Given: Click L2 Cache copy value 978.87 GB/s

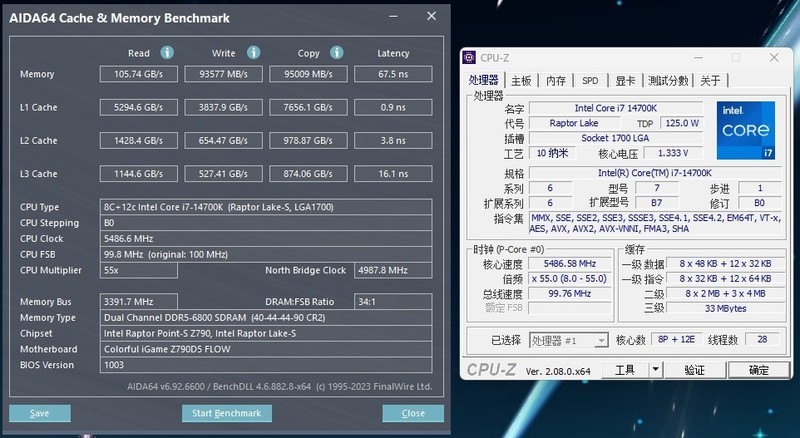Looking at the screenshot, I should 308,140.
